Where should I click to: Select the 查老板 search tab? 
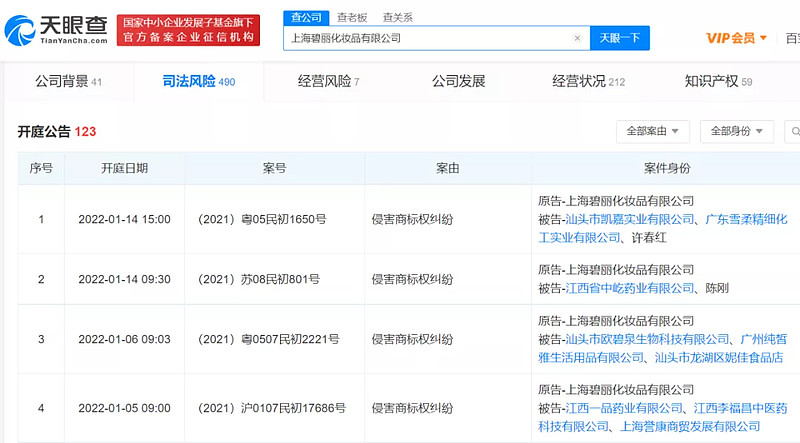pos(352,17)
